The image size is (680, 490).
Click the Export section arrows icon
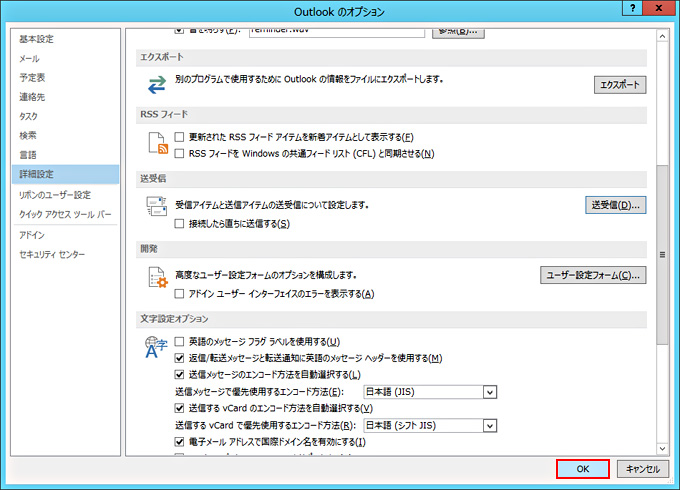point(156,84)
